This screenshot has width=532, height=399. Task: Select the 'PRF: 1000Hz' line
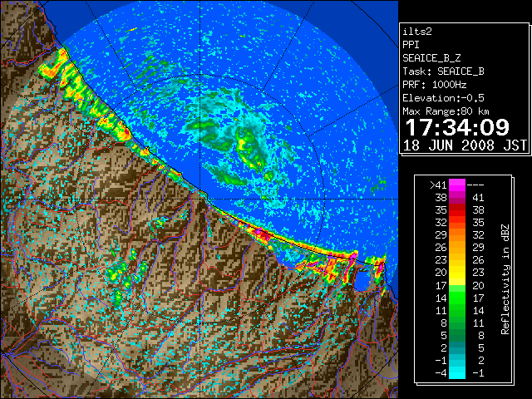[x=435, y=85]
